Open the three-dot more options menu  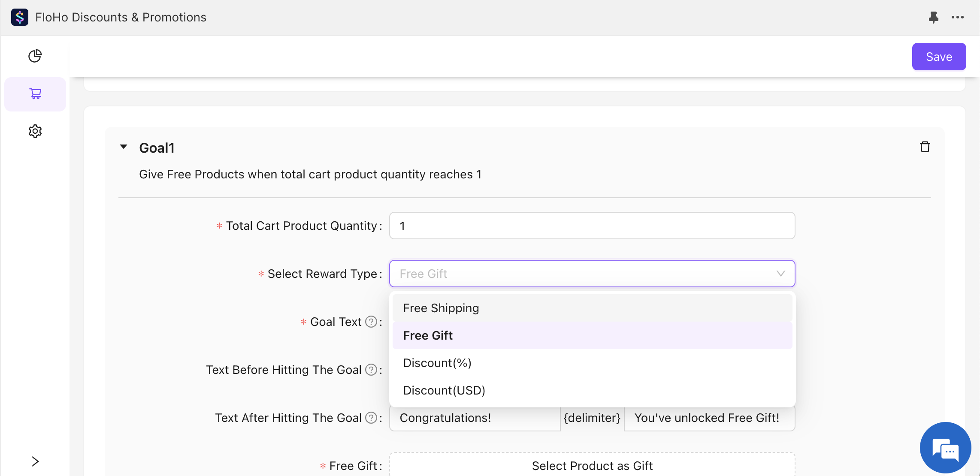pos(957,17)
